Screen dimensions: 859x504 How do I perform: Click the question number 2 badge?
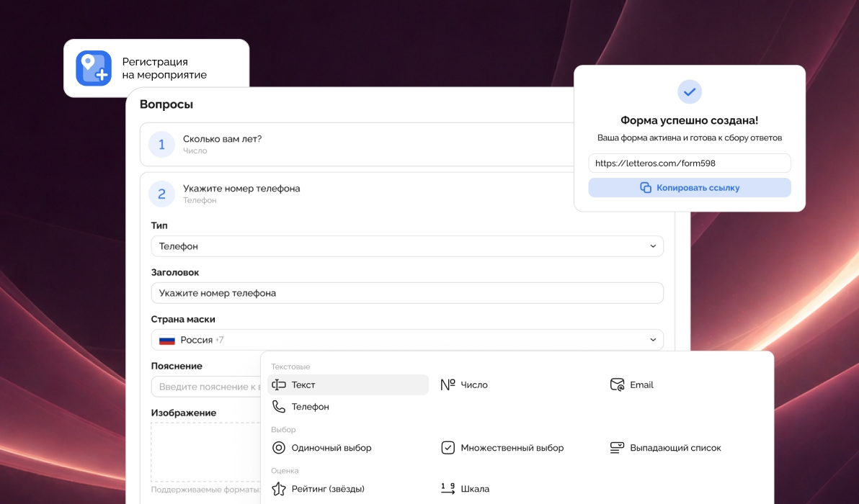(x=161, y=194)
